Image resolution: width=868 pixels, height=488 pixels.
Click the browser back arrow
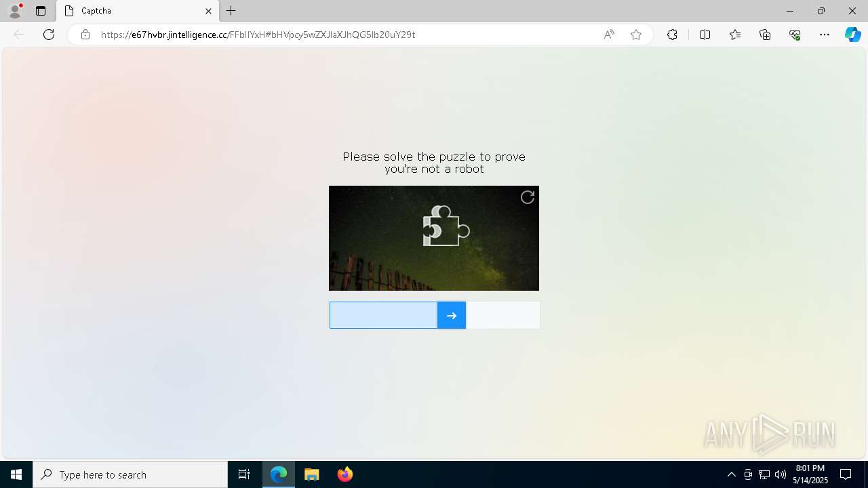click(19, 35)
